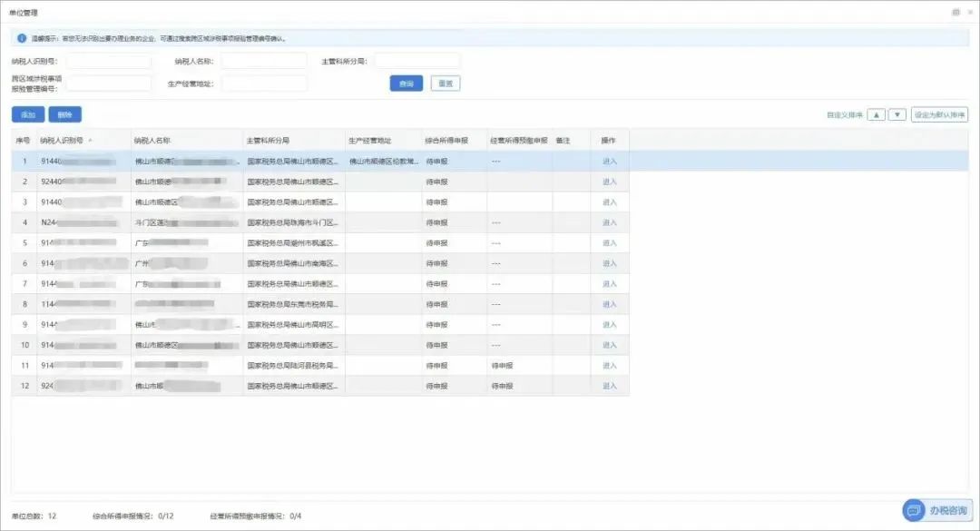Click the blue info tip icon

click(x=22, y=38)
